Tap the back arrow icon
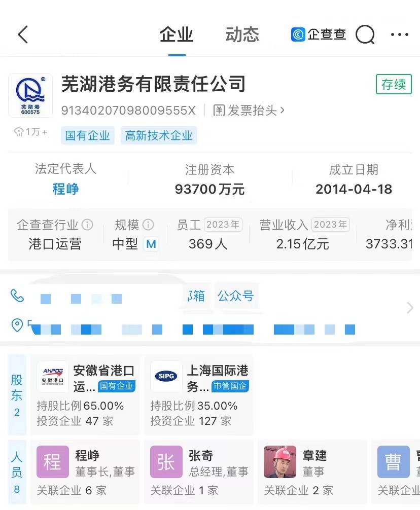Viewport: 420px width, 510px height. click(x=23, y=34)
